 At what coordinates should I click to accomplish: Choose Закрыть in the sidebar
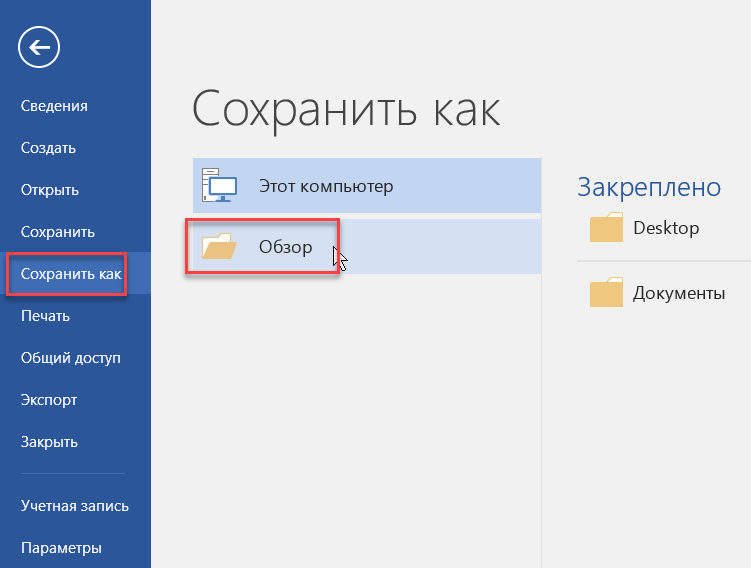pos(49,442)
